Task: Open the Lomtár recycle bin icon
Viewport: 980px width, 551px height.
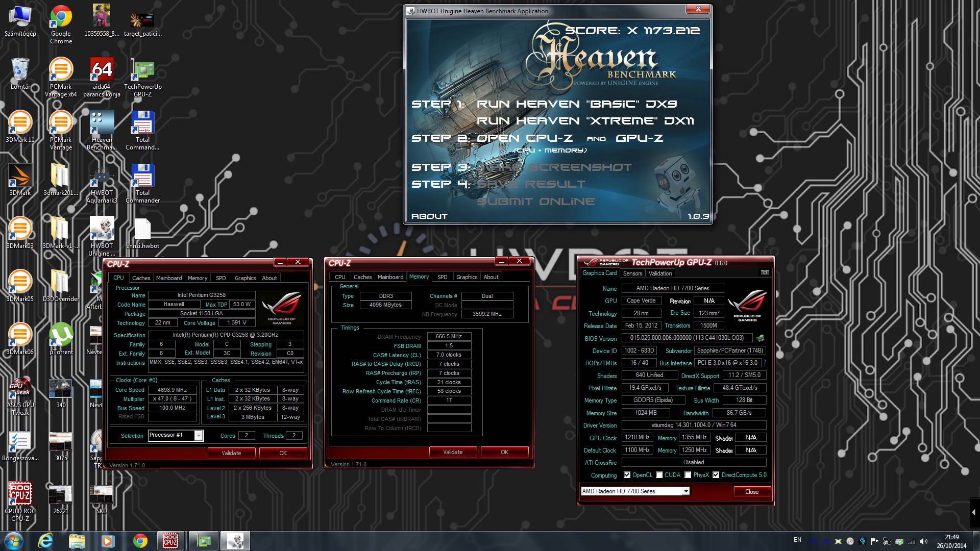Action: [x=20, y=73]
